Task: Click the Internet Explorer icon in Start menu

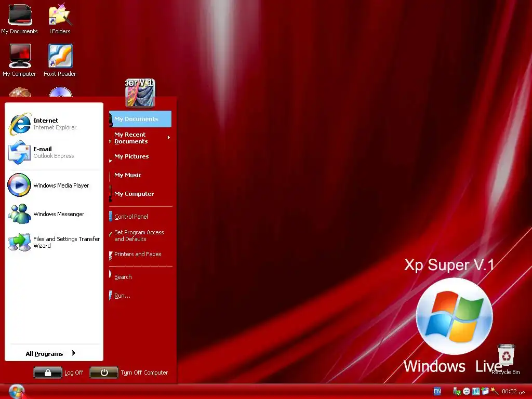Action: click(x=20, y=124)
